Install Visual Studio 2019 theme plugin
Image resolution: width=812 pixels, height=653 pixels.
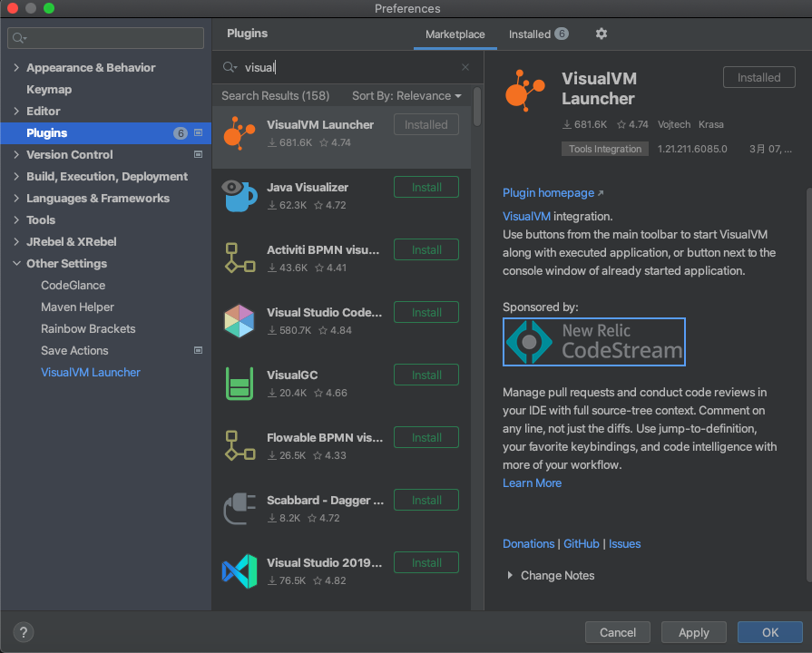[x=426, y=562]
